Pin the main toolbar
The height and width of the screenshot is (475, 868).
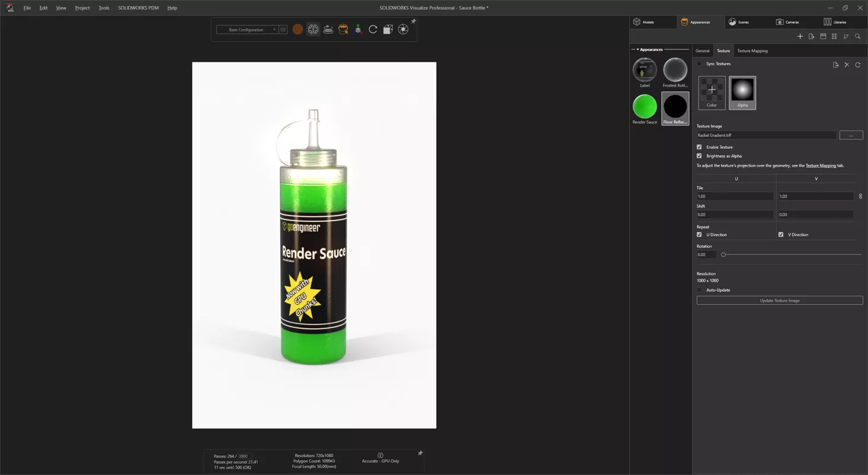click(414, 21)
